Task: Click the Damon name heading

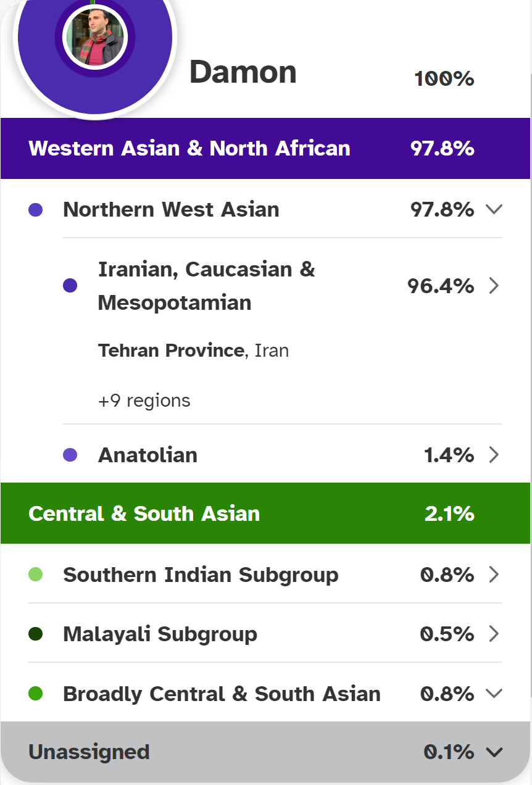Action: point(243,72)
